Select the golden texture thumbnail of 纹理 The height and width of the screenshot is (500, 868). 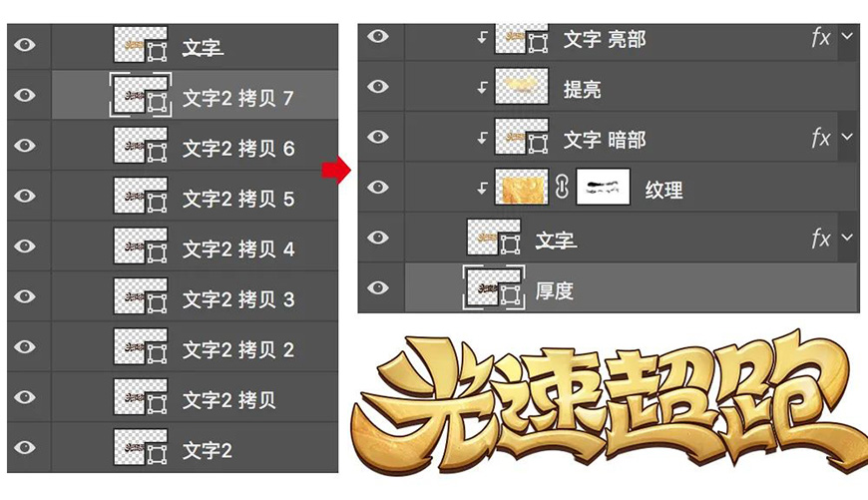coord(522,188)
